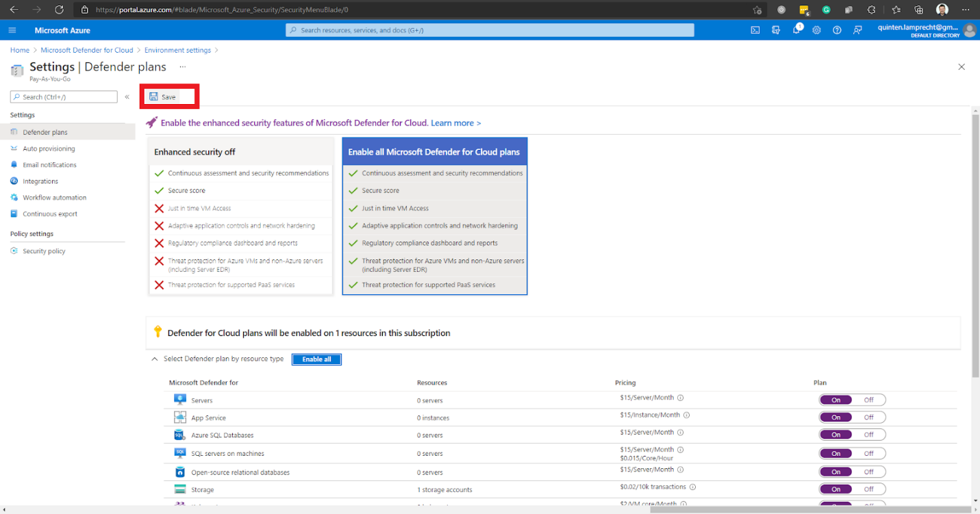Go to Microsoft Defender for Cloud breadcrumb
This screenshot has width=980, height=514.
(87, 50)
